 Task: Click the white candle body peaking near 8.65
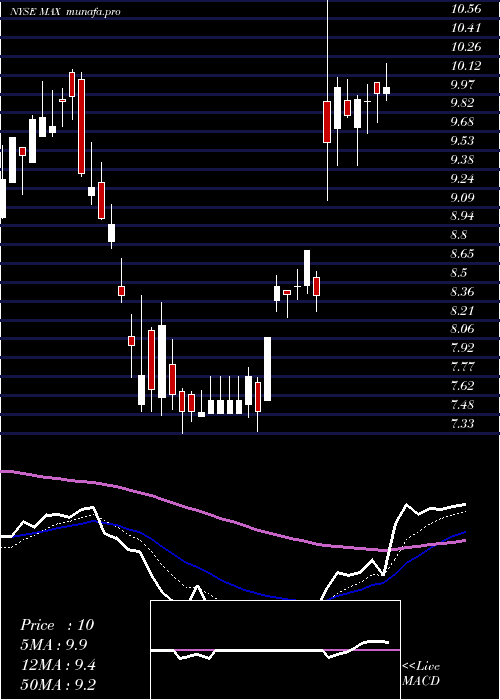pyautogui.click(x=307, y=268)
